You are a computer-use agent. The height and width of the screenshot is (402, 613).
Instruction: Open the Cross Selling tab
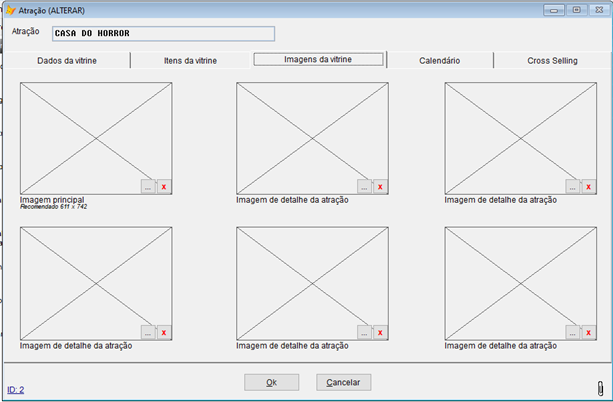(x=552, y=61)
